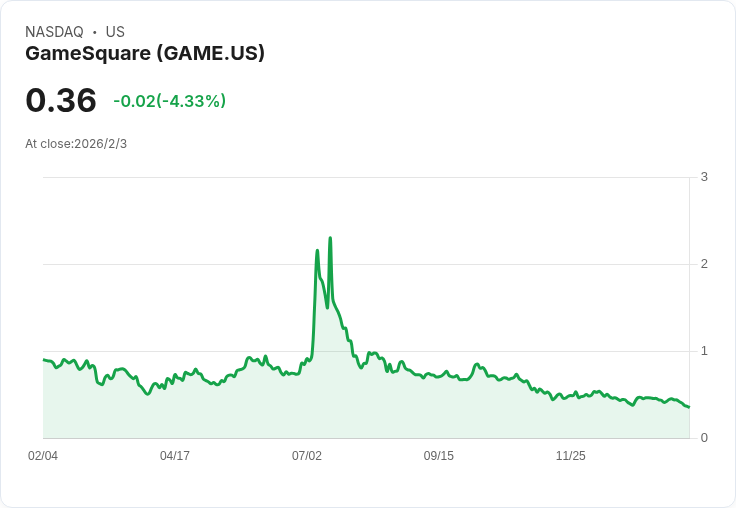Click the -0.02(-4.33%) change value
736x508 pixels.
pyautogui.click(x=169, y=101)
